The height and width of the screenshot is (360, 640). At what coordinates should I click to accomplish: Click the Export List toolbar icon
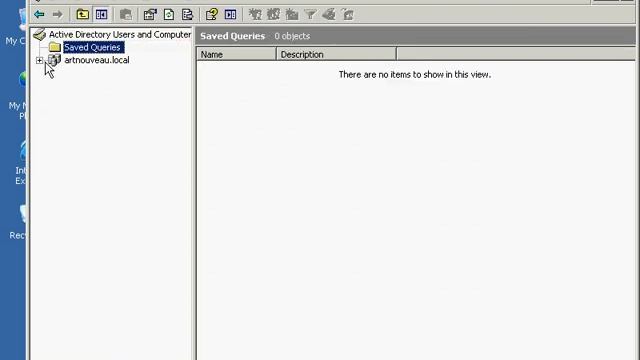187,15
